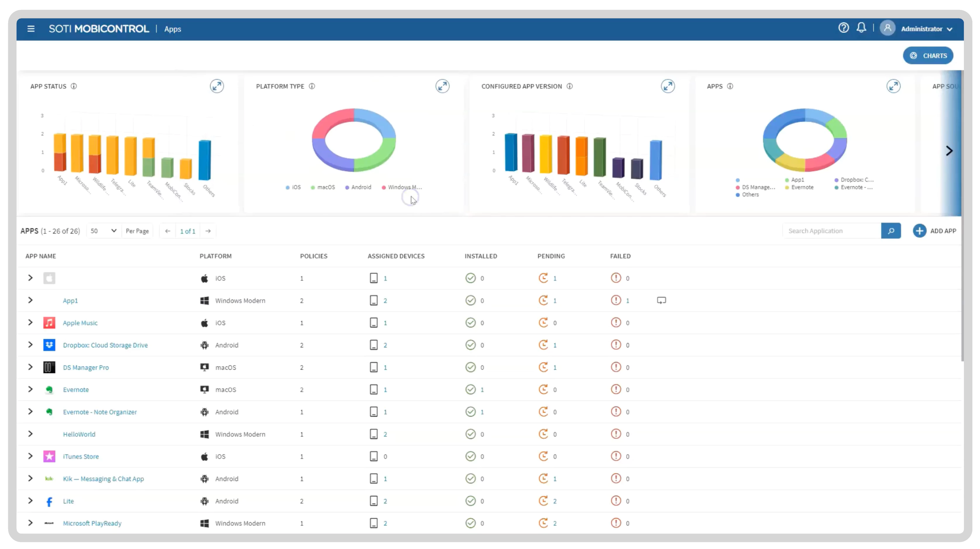The width and height of the screenshot is (980, 549).
Task: Click the DS Manager Pro app icon
Action: (49, 368)
